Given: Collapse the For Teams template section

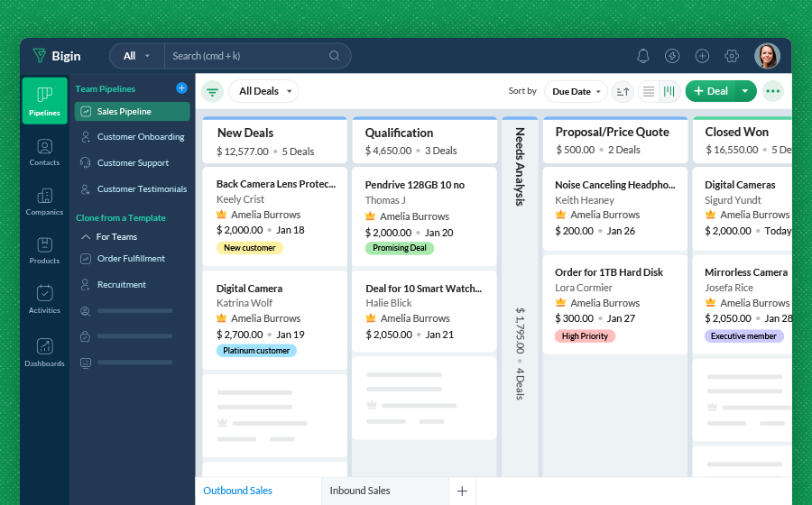Looking at the screenshot, I should coord(86,237).
